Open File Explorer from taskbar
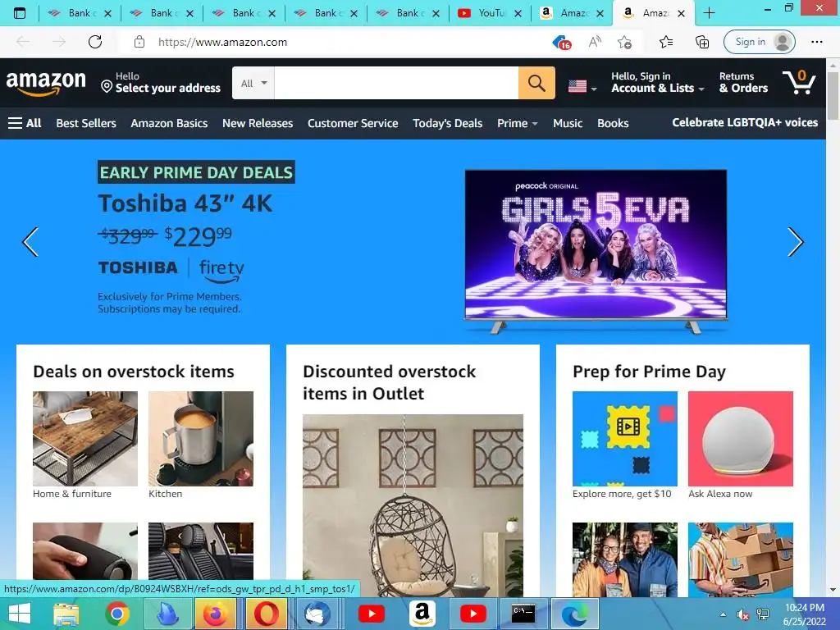The width and height of the screenshot is (840, 630). coord(66,614)
